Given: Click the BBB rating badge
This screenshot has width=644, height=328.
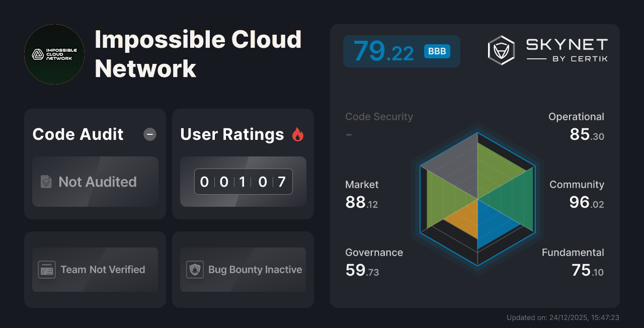Looking at the screenshot, I should [x=437, y=51].
